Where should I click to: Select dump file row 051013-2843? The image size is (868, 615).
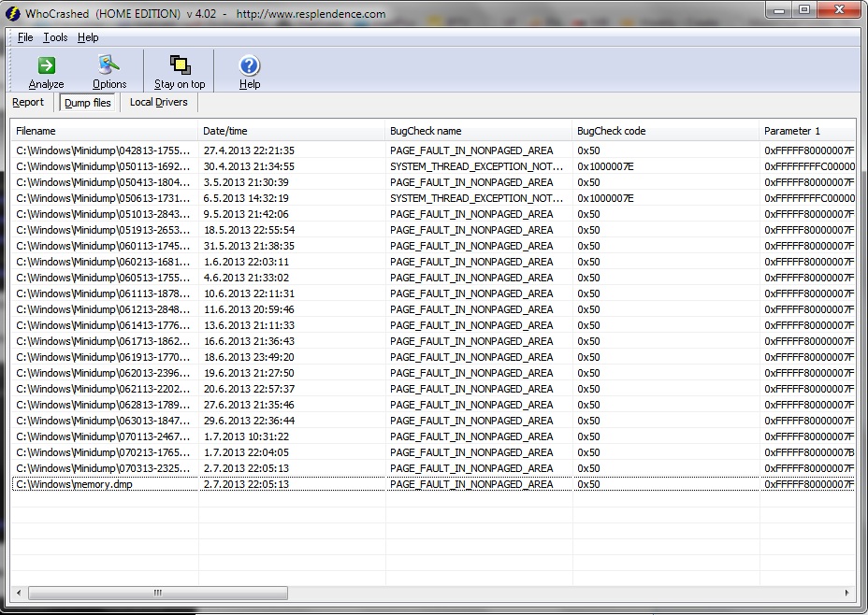click(x=433, y=214)
